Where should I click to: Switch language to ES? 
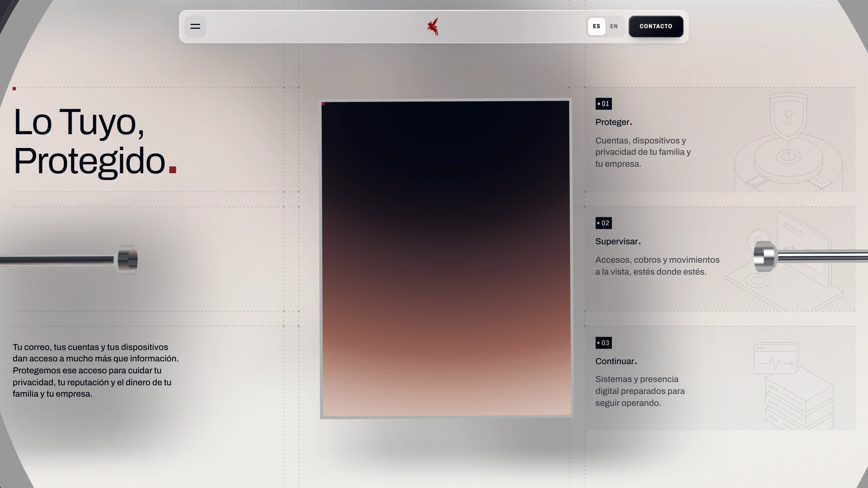pos(596,26)
